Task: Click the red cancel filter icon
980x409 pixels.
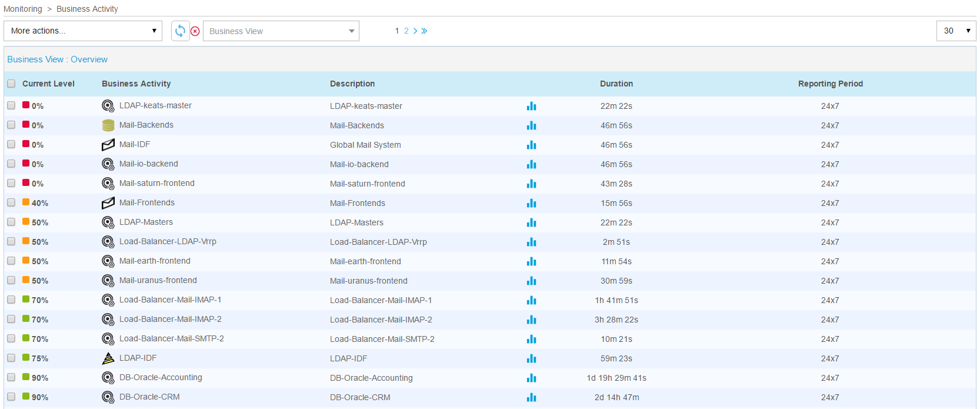Action: tap(195, 31)
